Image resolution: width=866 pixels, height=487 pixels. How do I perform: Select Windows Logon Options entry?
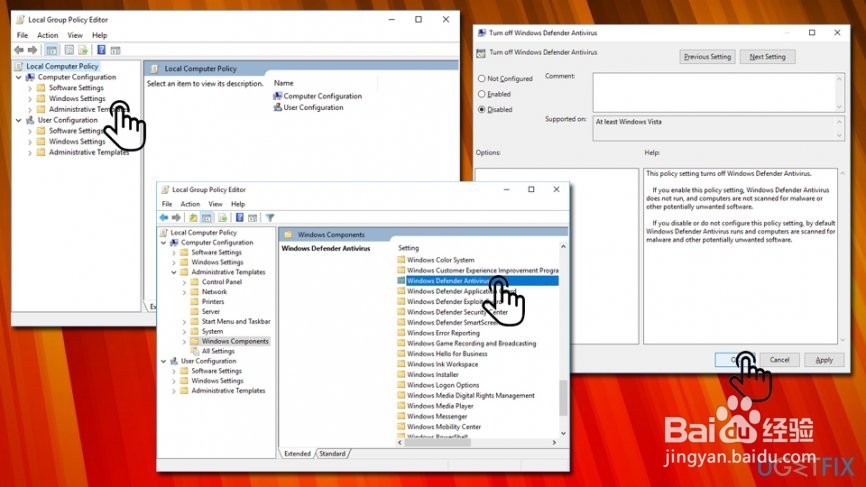coord(443,385)
